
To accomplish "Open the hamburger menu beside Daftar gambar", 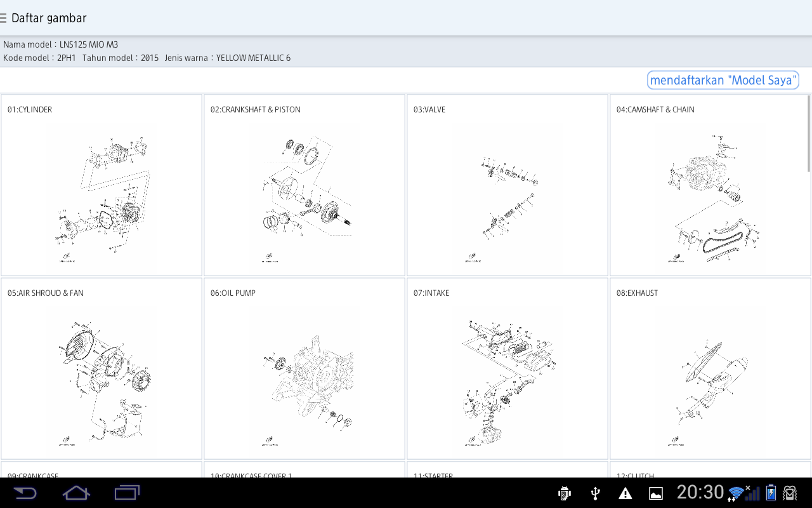I will tap(3, 18).
